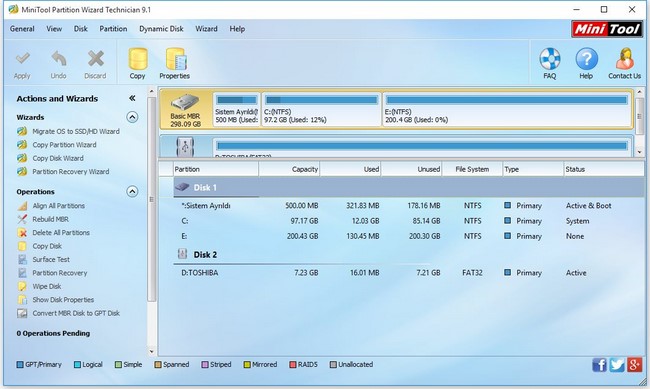Sort by the Used column header
The height and width of the screenshot is (389, 650).
coord(351,169)
